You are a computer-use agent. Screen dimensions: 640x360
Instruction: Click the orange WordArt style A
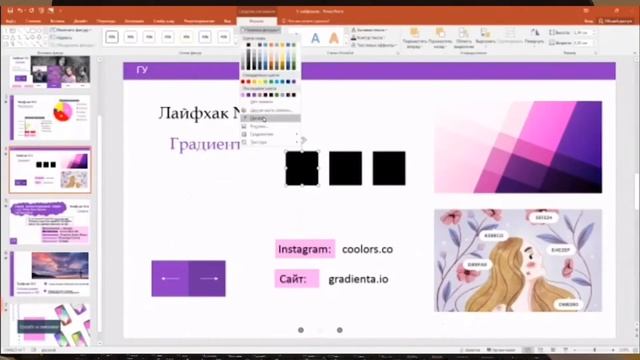coord(334,38)
